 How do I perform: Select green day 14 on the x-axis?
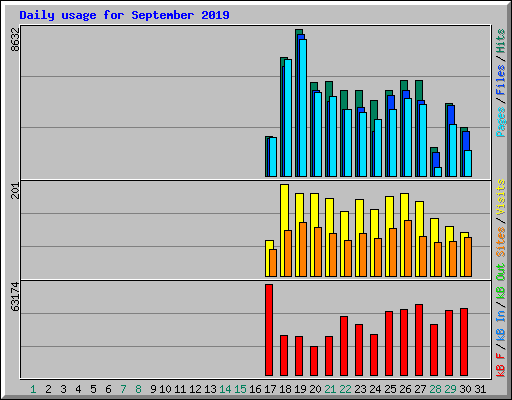point(225,389)
